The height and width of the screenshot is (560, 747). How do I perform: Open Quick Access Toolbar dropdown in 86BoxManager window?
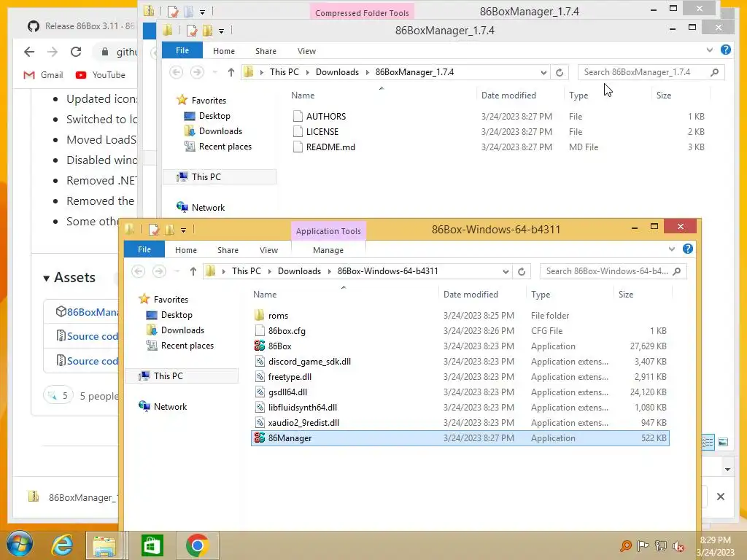point(222,31)
